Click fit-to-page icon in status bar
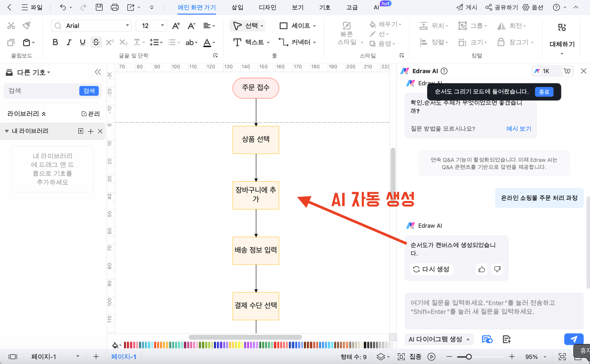Viewport: 590px width, 364px height. pos(562,357)
